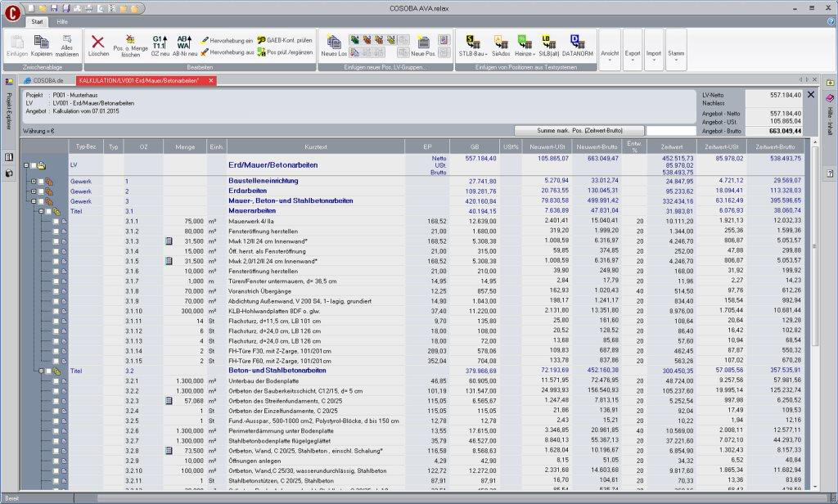Expand the Gewerk 2 Erdarbeiten tree node

pos(34,191)
